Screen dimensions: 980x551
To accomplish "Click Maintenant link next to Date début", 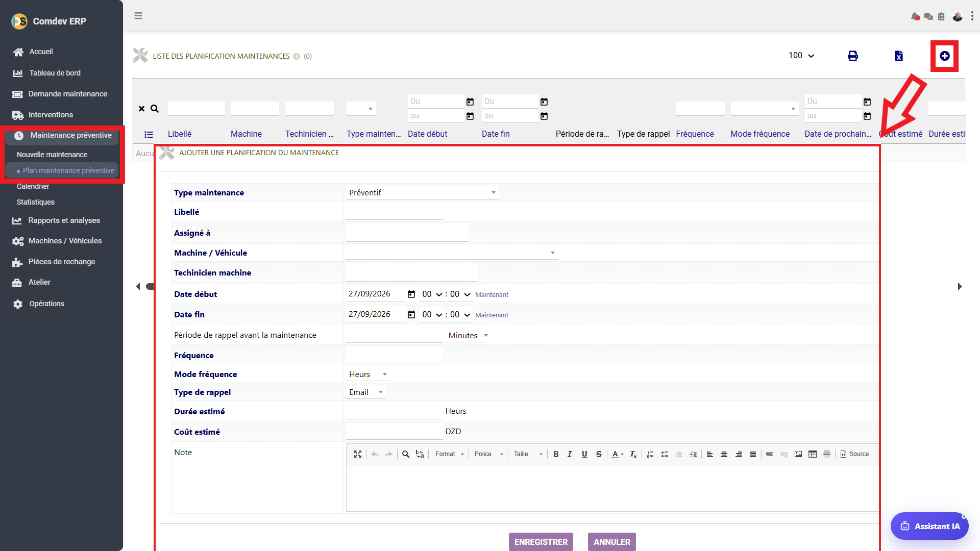I will 492,295.
